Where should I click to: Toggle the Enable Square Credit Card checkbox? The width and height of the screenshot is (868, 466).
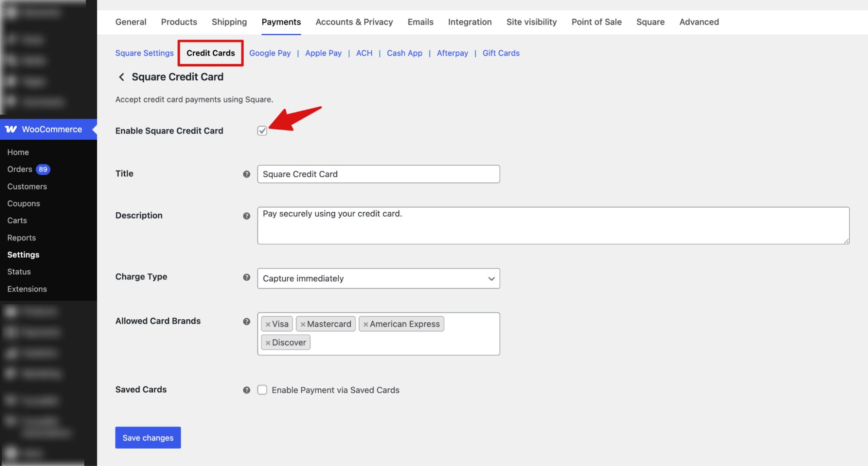tap(262, 131)
